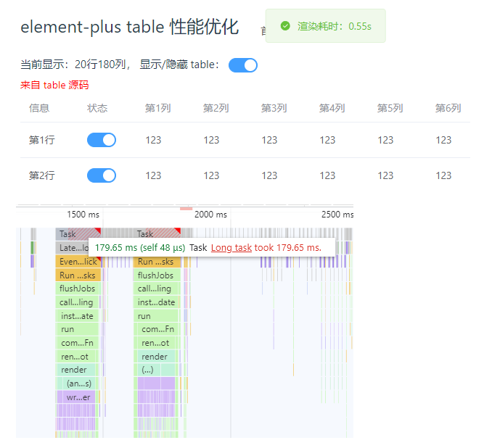
Task: Click the 第2列 column header
Action: click(x=216, y=108)
